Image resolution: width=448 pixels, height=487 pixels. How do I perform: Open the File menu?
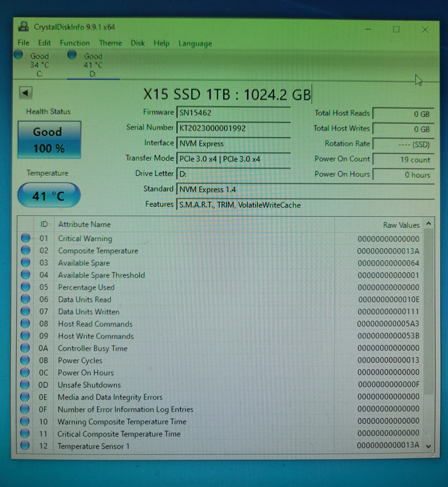click(x=23, y=43)
